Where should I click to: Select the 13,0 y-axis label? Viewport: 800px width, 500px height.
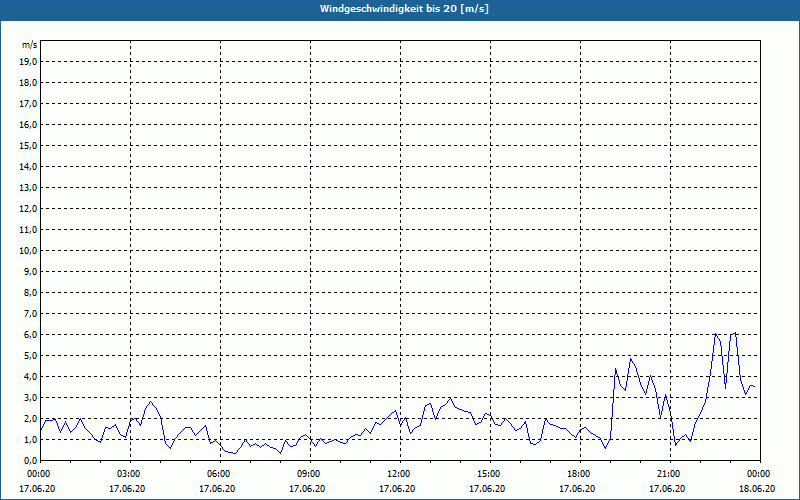coord(29,188)
